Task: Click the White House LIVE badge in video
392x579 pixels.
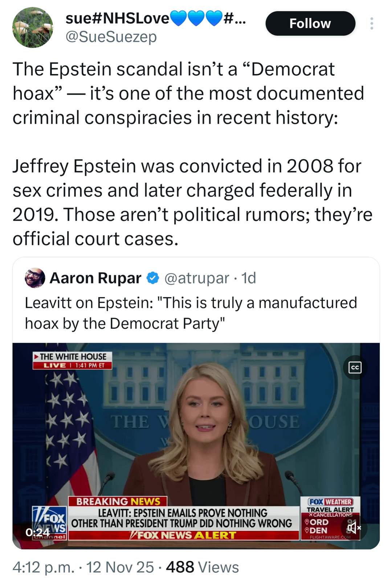Action: (x=72, y=360)
